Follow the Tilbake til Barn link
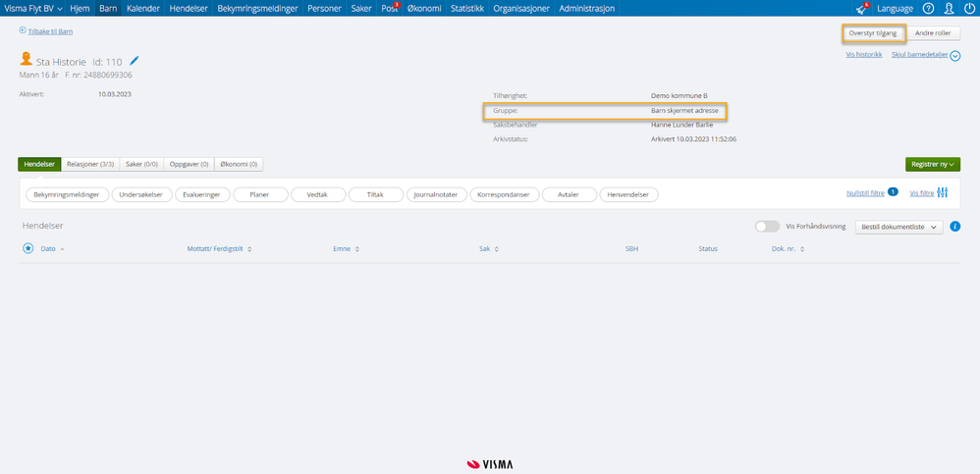Screen dimensions: 980x474 (x=51, y=30)
